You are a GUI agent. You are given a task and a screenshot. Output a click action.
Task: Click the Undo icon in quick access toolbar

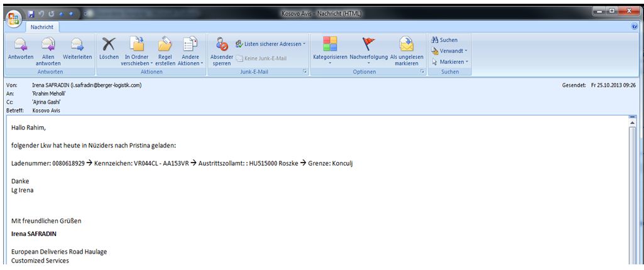point(41,14)
